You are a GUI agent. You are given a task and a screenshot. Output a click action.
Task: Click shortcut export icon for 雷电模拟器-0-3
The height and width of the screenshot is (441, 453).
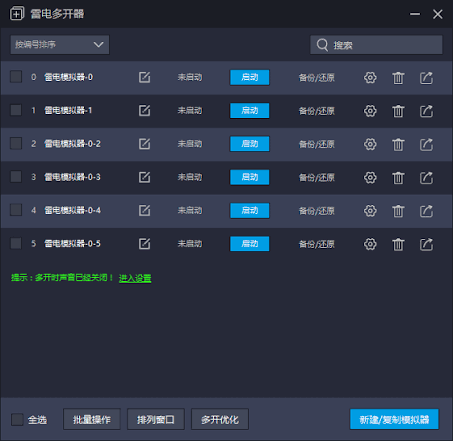(426, 178)
